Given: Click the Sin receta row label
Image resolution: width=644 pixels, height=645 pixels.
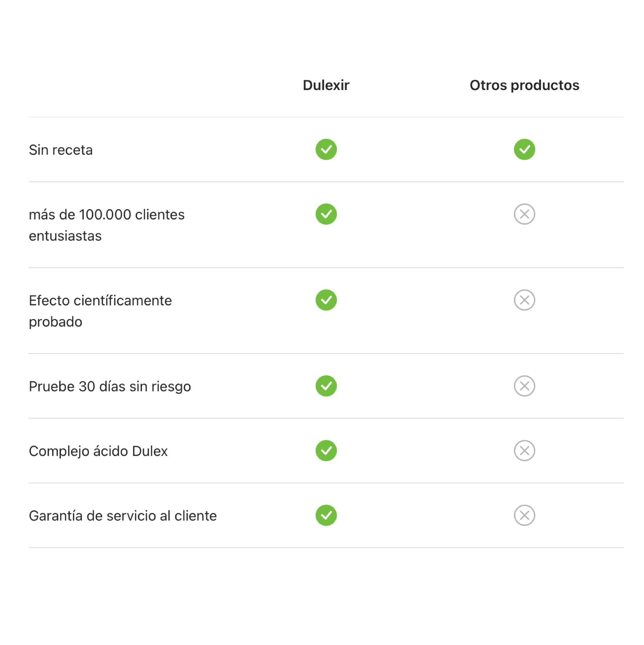Looking at the screenshot, I should tap(61, 150).
